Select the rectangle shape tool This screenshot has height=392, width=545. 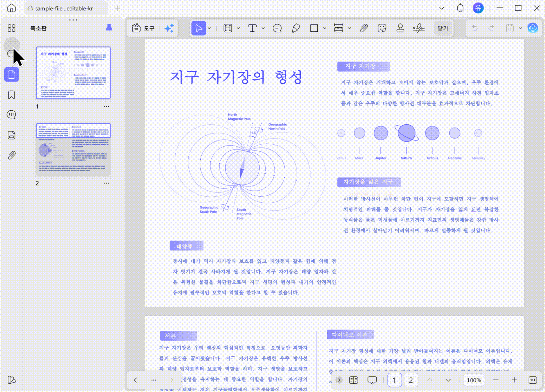click(314, 28)
